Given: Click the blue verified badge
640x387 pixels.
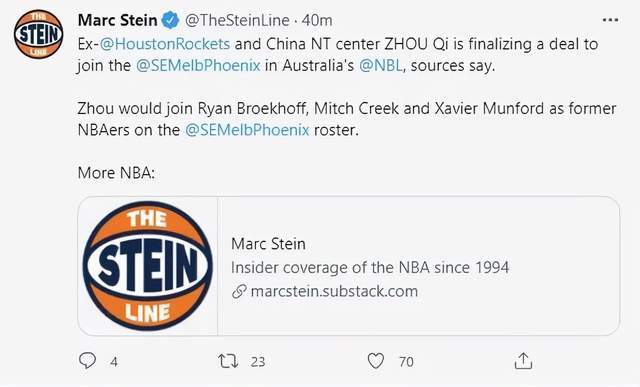Looking at the screenshot, I should coord(171,20).
